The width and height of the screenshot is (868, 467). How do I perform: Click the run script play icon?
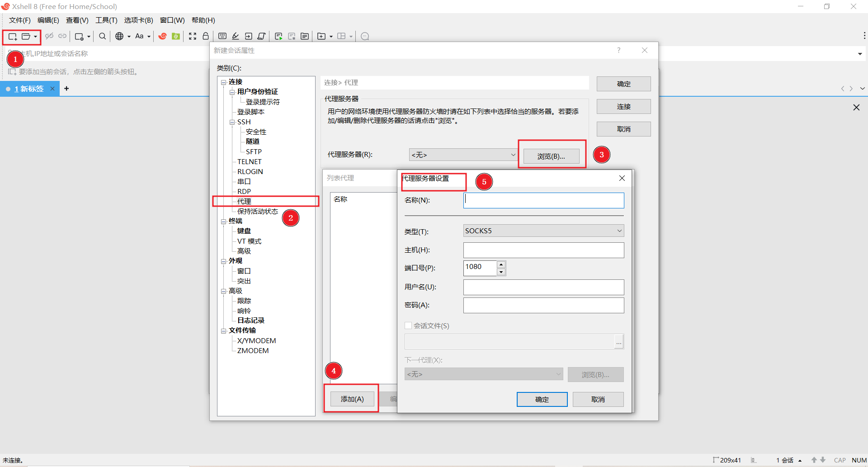click(278, 36)
